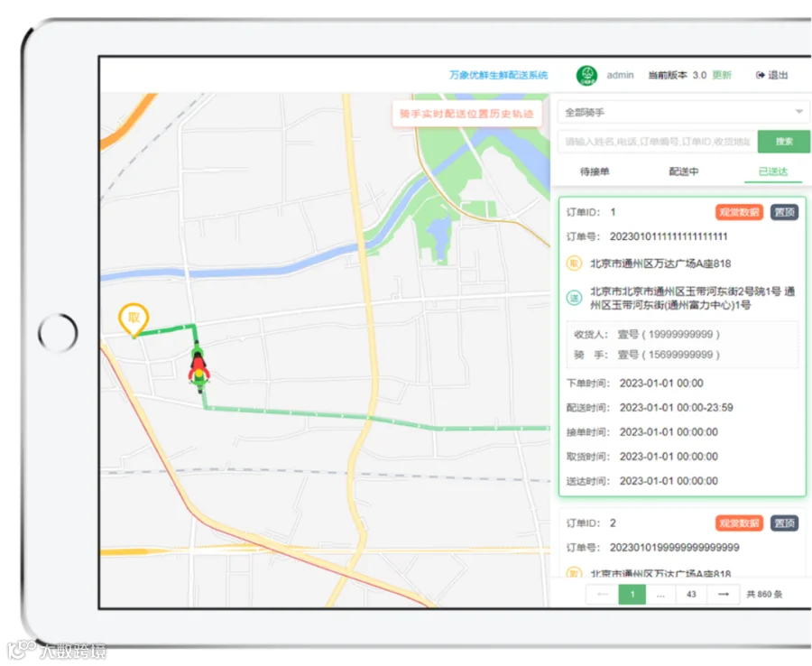Click the green 搜索 search button
This screenshot has width=812, height=666.
(783, 142)
